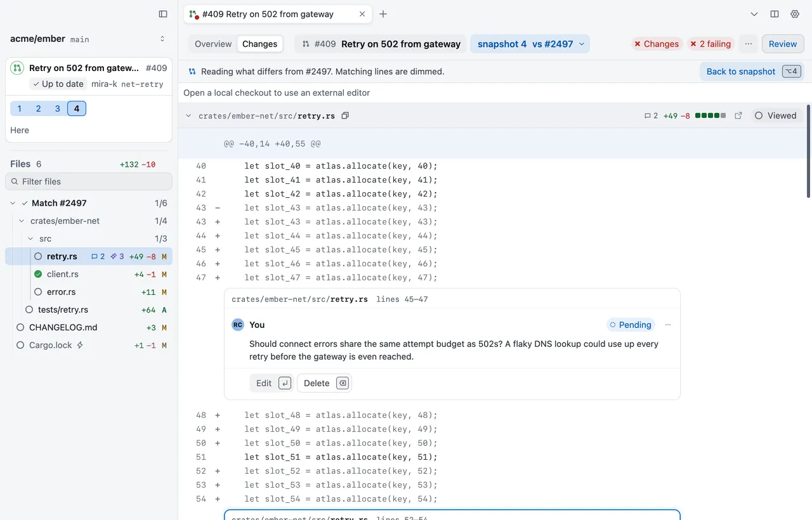
Task: Click the pull request icon beside #409 title
Action: pyautogui.click(x=306, y=44)
